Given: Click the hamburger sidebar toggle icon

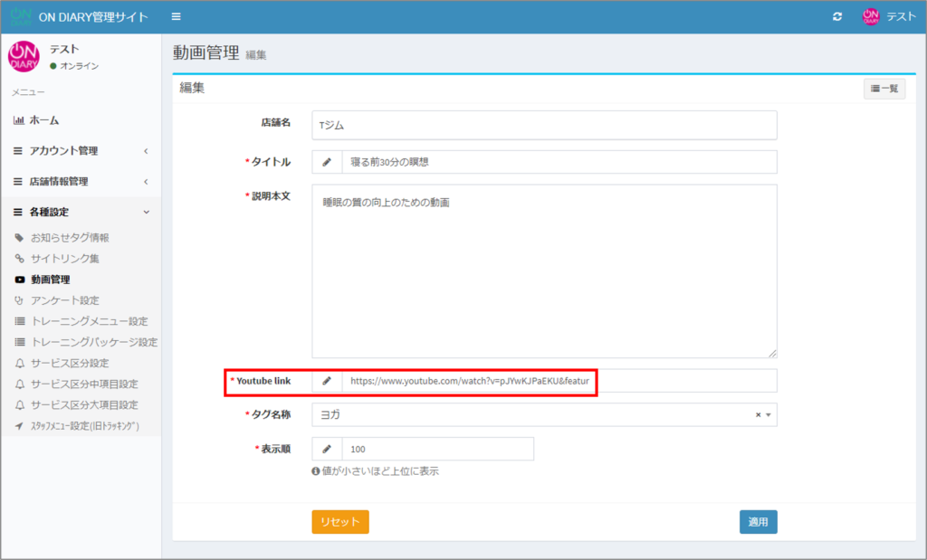Looking at the screenshot, I should (176, 16).
